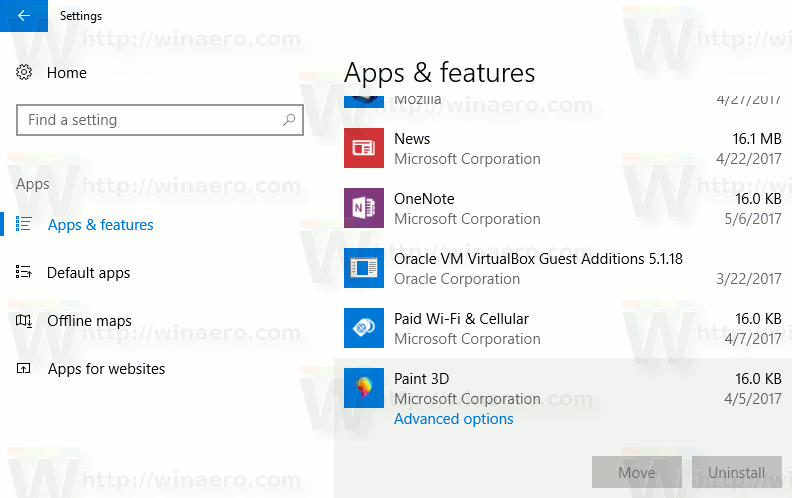
Task: Open Advanced options for Paint 3D
Action: [454, 419]
